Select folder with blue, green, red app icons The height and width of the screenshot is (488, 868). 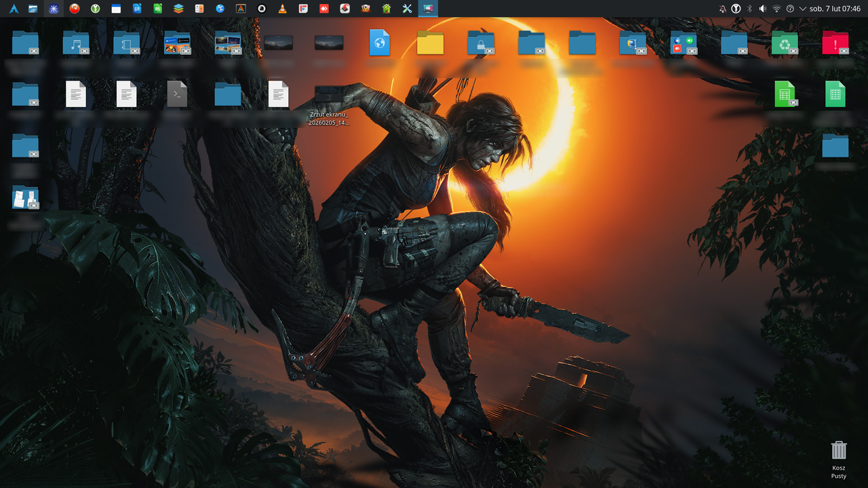[x=684, y=43]
